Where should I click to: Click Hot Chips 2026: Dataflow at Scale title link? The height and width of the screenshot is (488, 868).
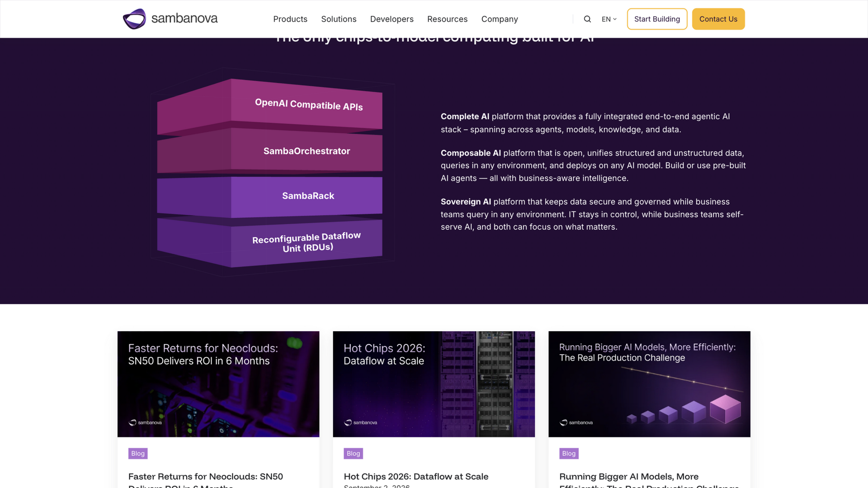pos(416,476)
